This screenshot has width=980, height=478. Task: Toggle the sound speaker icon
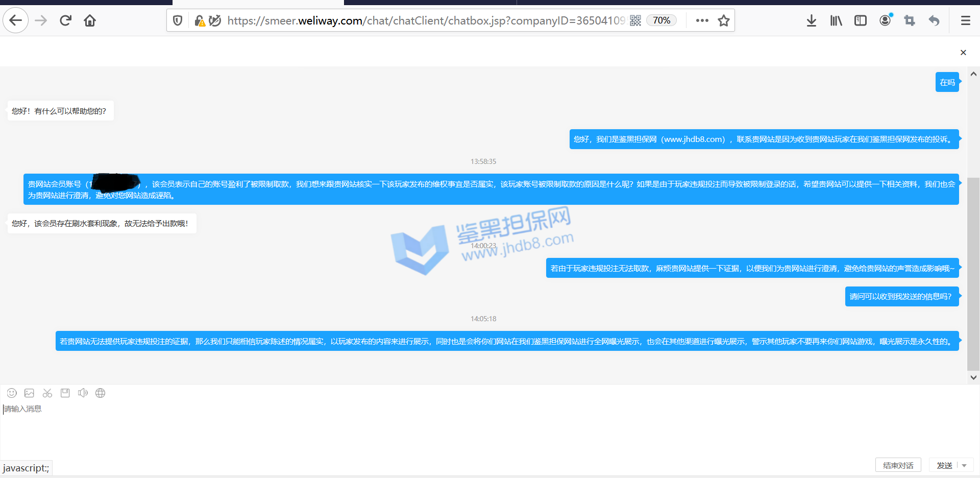(x=83, y=393)
